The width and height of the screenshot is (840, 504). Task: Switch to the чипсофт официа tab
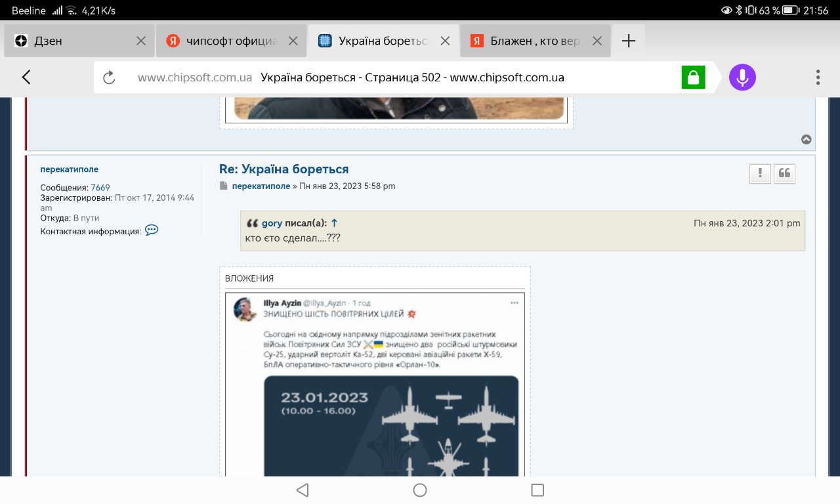pyautogui.click(x=223, y=41)
